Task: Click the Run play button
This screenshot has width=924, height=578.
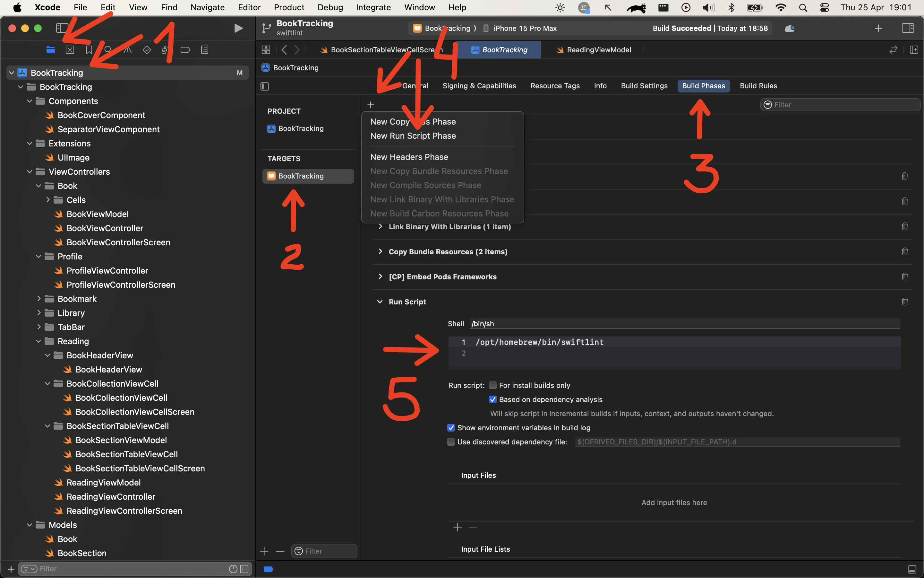Action: [238, 28]
